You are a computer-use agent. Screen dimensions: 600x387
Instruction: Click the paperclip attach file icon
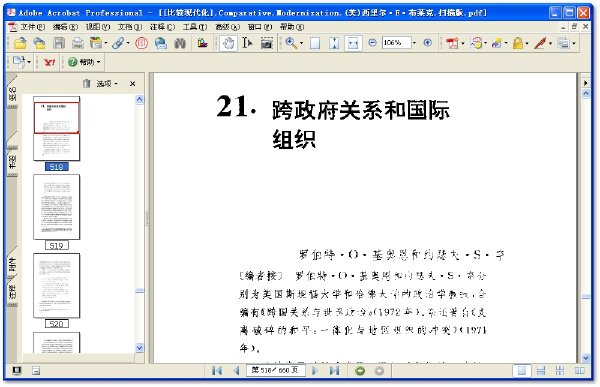(x=118, y=43)
